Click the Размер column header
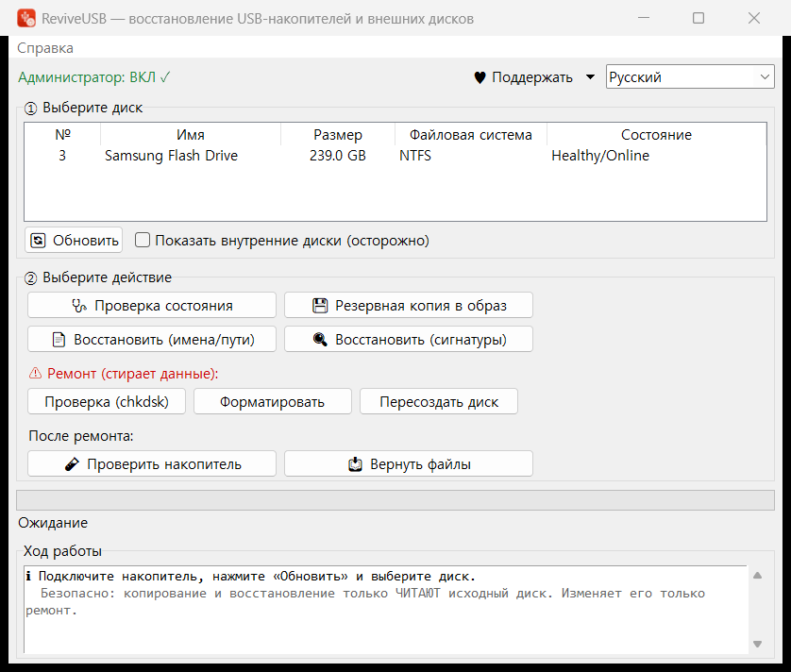 (x=338, y=135)
